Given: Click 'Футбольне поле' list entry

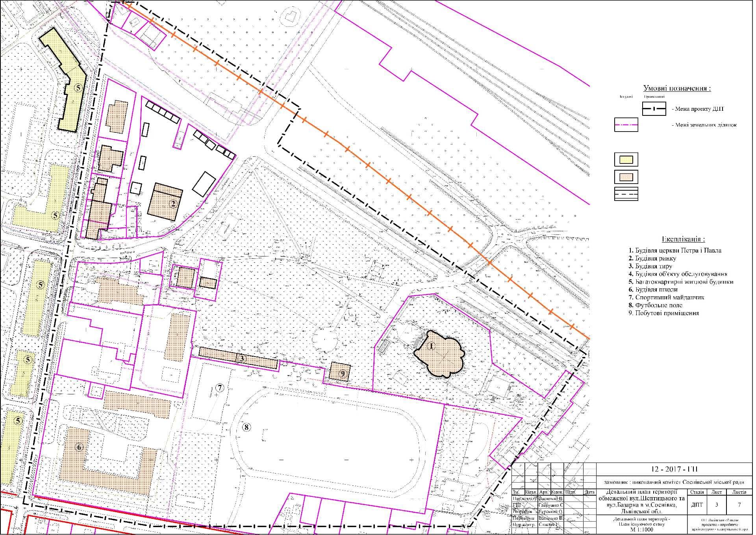Looking at the screenshot, I should pyautogui.click(x=655, y=305).
